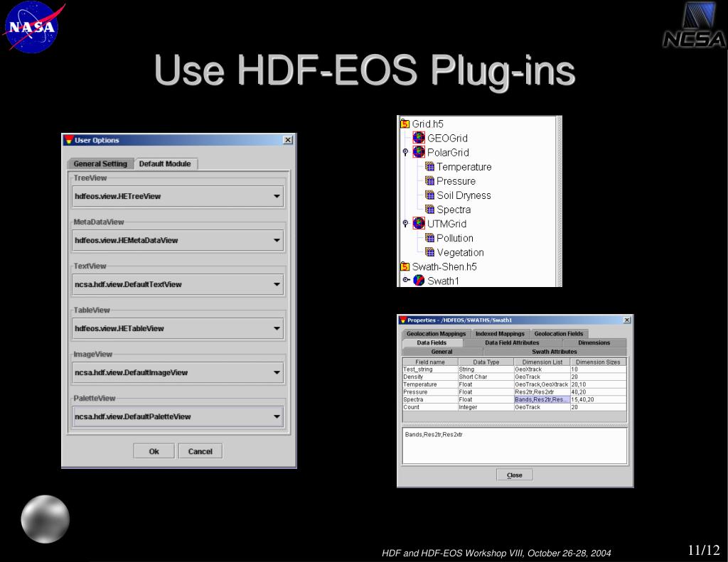This screenshot has height=562, width=728.
Task: Click the Swath1 swath icon
Action: coord(419,281)
